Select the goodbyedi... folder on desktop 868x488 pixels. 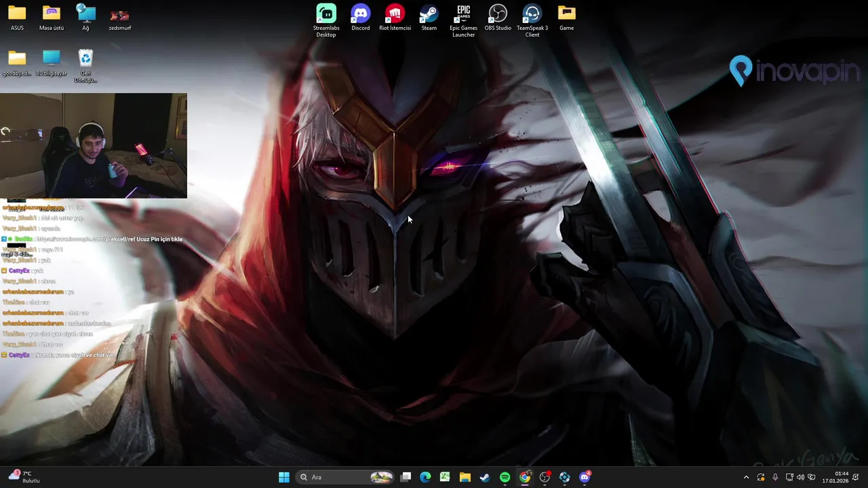coord(17,63)
